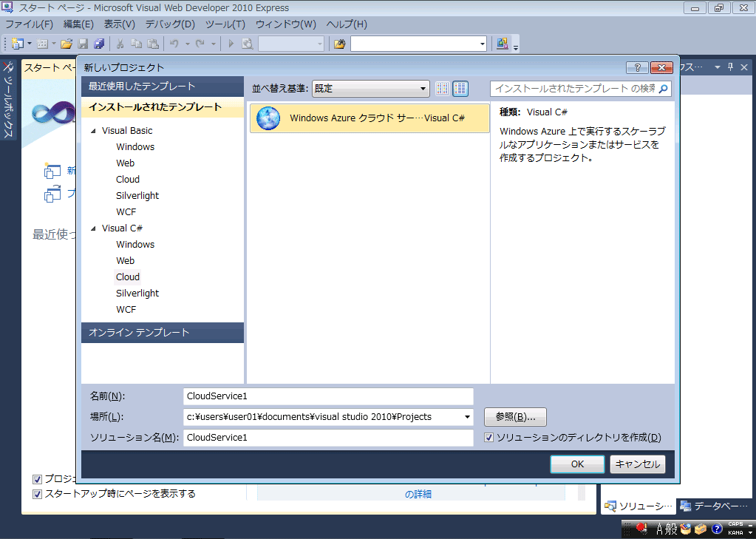Open the ファイル(F) menu
The width and height of the screenshot is (756, 539).
coord(29,24)
